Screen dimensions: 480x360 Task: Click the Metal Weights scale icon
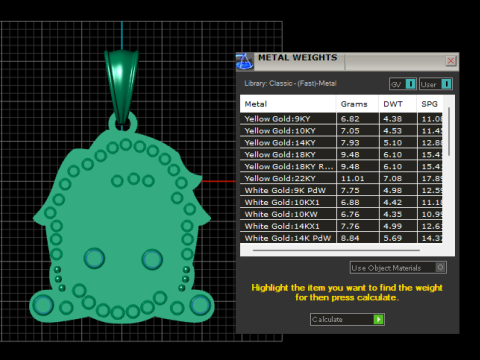[245, 61]
